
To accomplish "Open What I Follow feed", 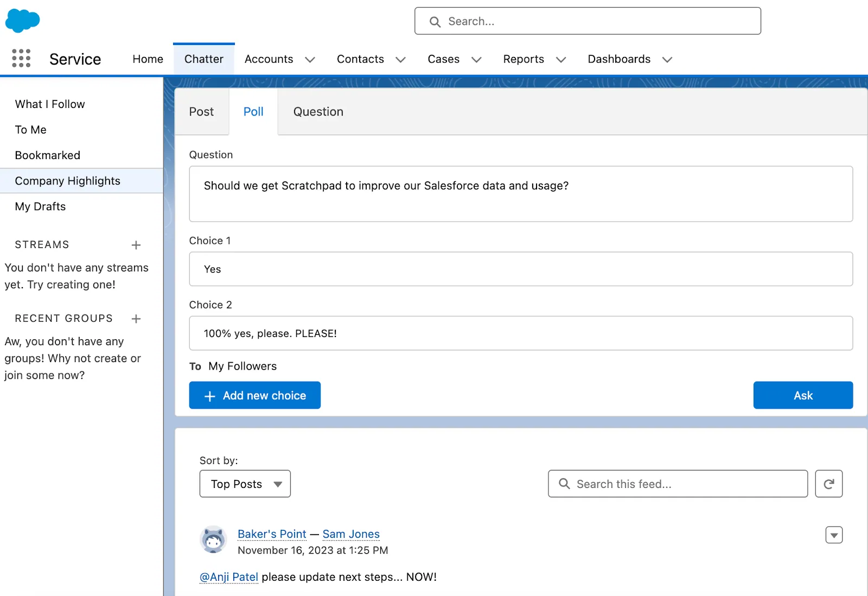I will [x=50, y=104].
